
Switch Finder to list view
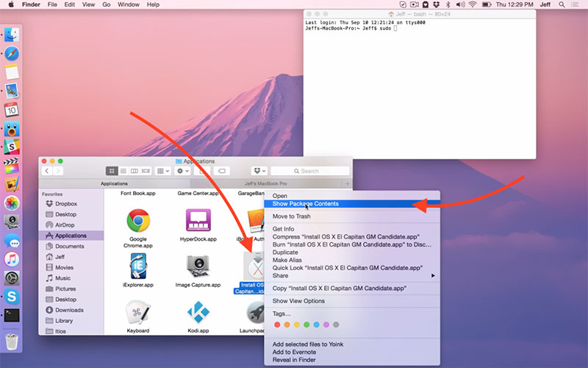[x=123, y=171]
